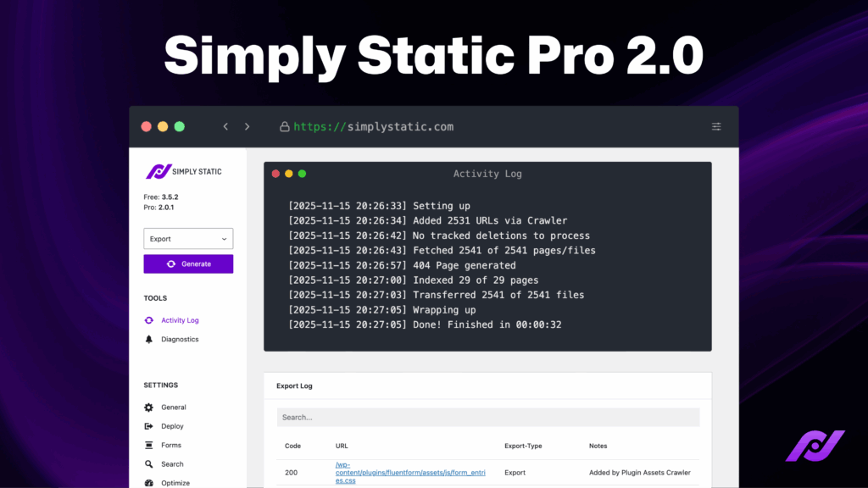Viewport: 868px width, 488px height.
Task: Click the browser back navigation arrow
Action: point(225,125)
